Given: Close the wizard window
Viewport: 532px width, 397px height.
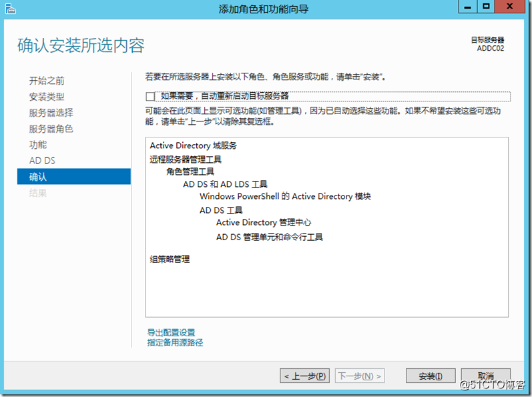Looking at the screenshot, I should tap(509, 7).
